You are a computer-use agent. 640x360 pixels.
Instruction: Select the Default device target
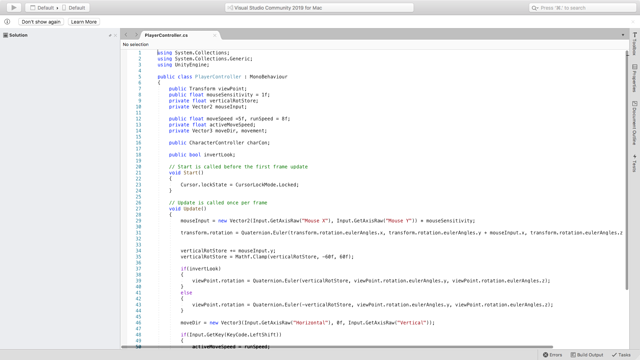(x=73, y=8)
